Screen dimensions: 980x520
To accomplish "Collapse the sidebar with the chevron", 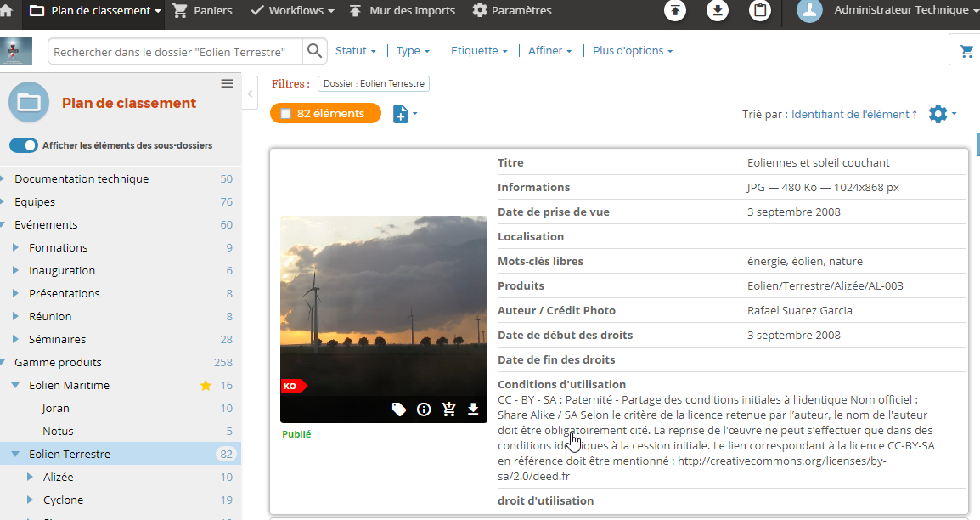I will [250, 93].
